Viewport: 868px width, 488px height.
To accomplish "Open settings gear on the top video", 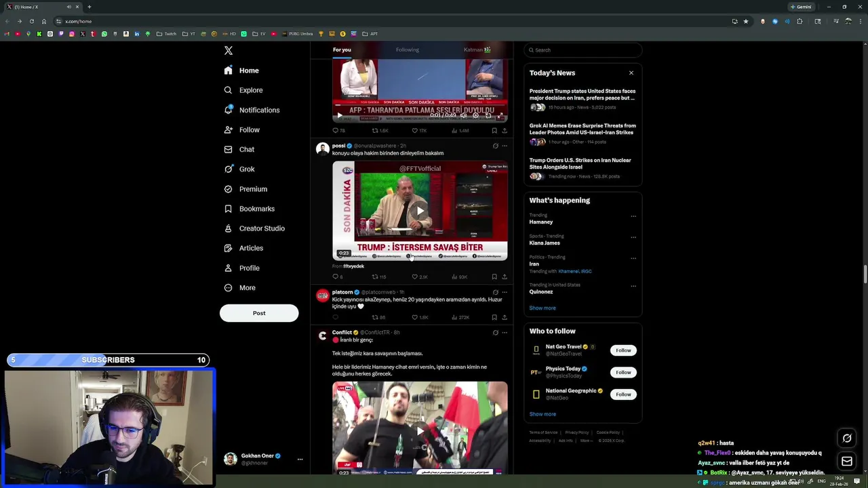I will tap(475, 115).
